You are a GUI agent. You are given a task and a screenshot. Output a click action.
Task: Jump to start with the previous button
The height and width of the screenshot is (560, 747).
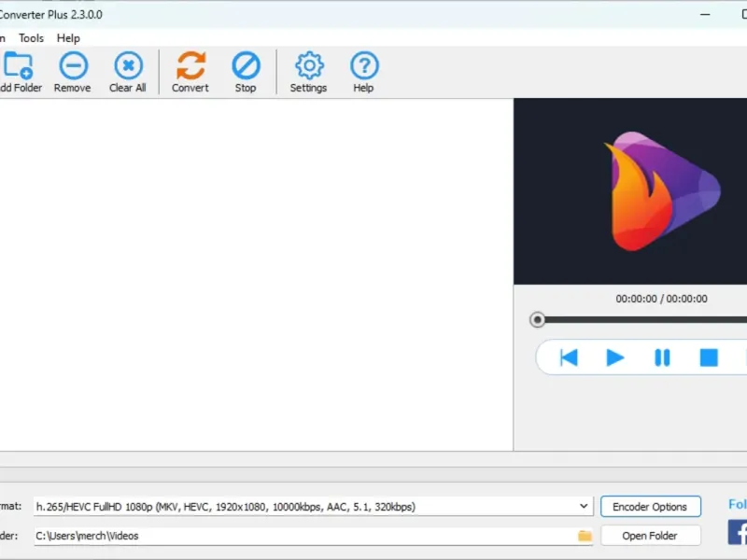pos(569,357)
